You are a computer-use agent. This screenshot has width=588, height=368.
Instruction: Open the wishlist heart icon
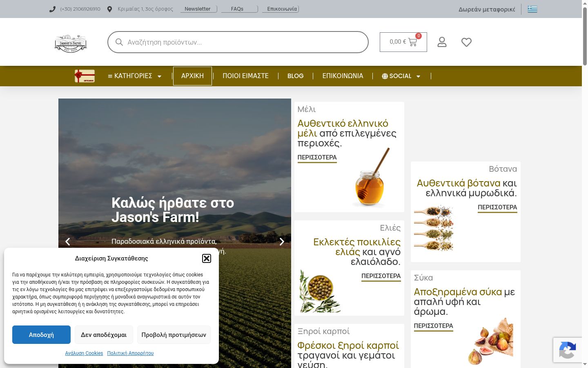pyautogui.click(x=466, y=42)
